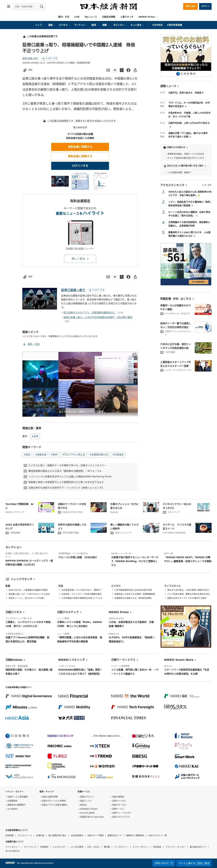Open the LIVE menu item
Image resolution: width=217 pixels, height=868 pixels.
77,17
